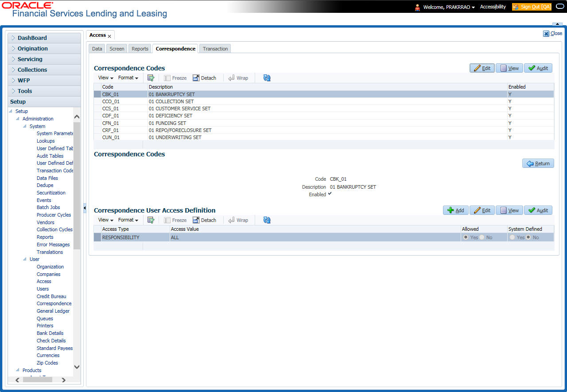Click Wrap in User Access Definition toolbar

point(238,220)
